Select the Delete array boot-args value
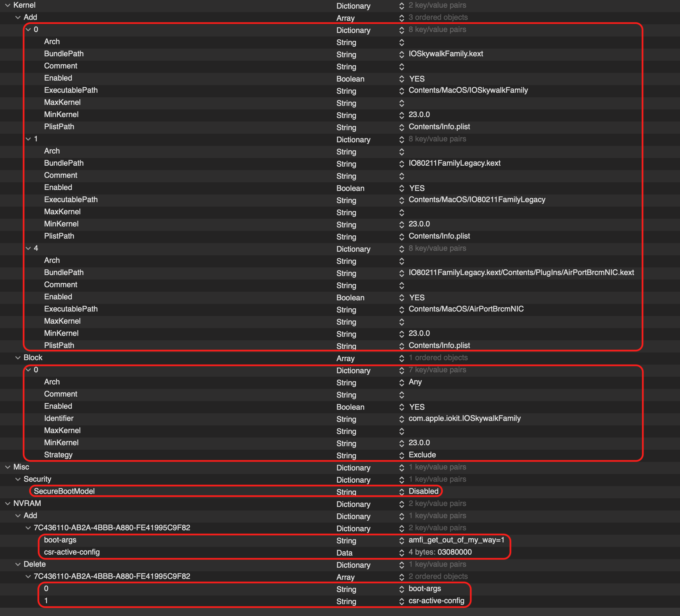 (425, 589)
